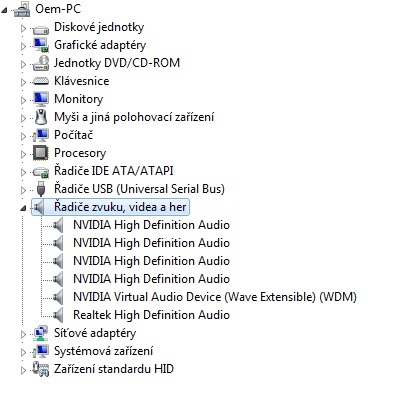Select 'NVIDIA Virtual Audio Device (Wave Extensible) (WDM)'
The height and width of the screenshot is (405, 396).
215,297
